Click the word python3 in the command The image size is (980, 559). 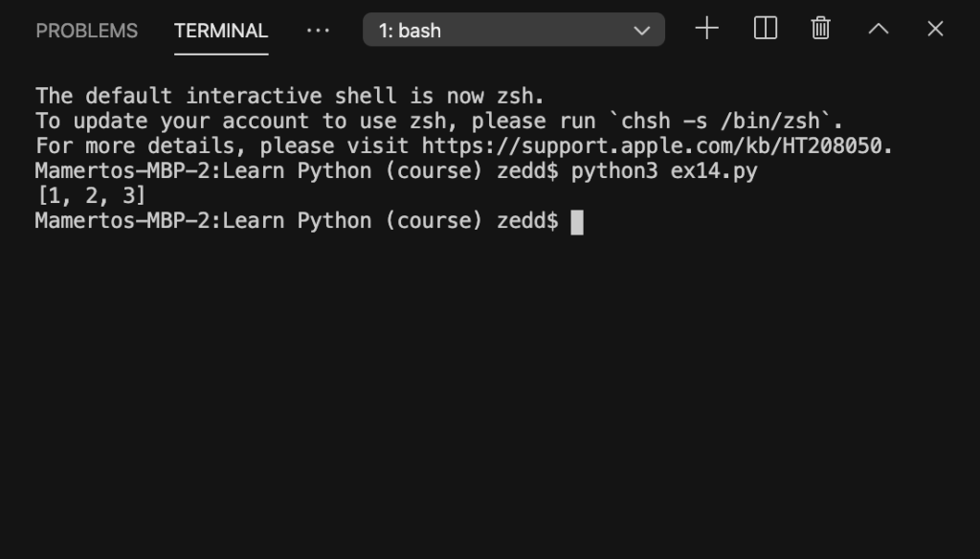pyautogui.click(x=614, y=171)
